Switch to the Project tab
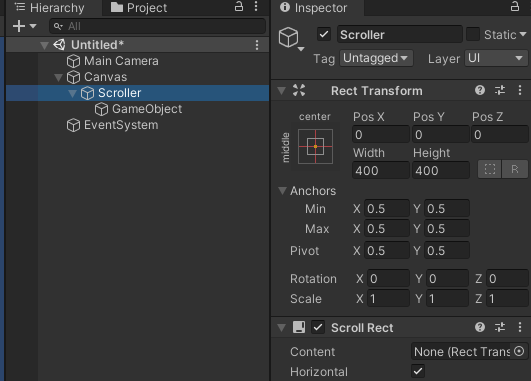This screenshot has height=381, width=531. point(139,7)
